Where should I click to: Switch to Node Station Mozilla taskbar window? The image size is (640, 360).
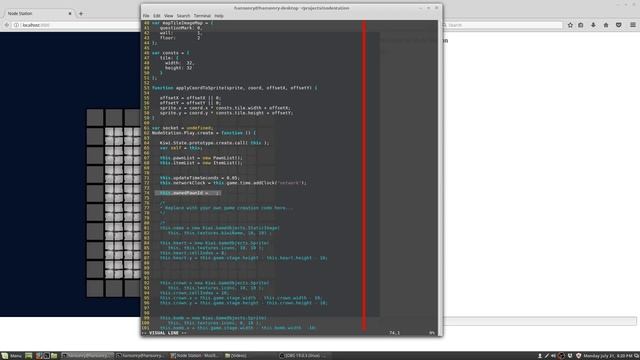tap(195, 356)
